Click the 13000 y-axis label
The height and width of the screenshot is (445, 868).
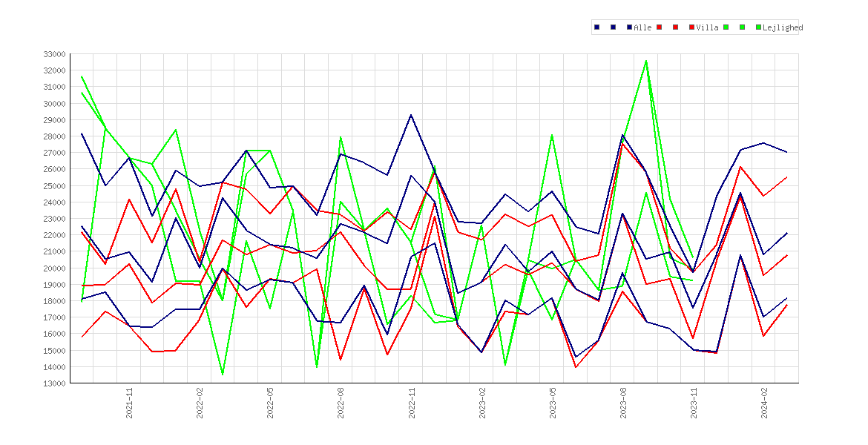tap(54, 383)
